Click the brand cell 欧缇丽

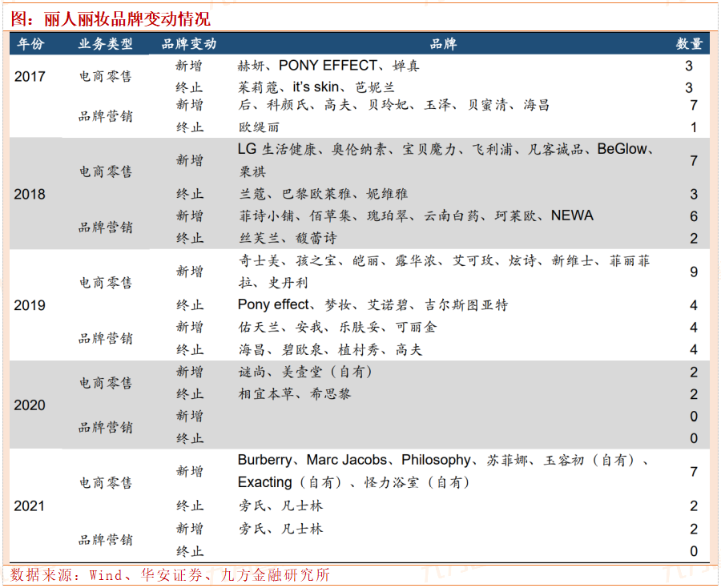point(259,127)
